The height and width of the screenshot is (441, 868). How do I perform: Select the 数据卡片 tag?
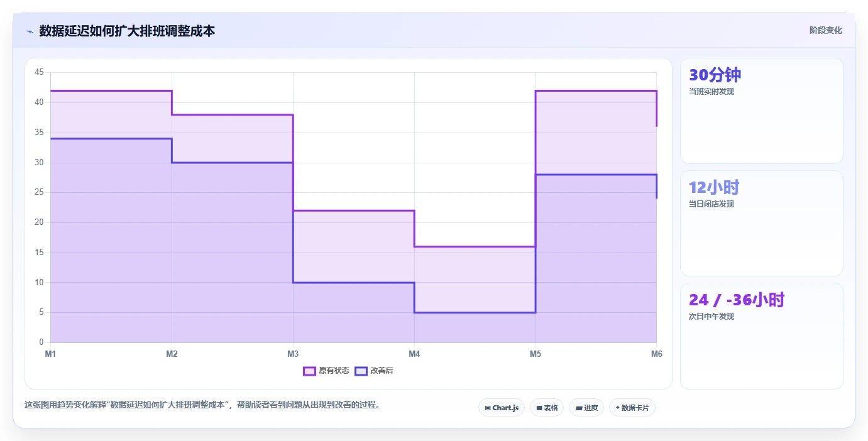tap(632, 408)
